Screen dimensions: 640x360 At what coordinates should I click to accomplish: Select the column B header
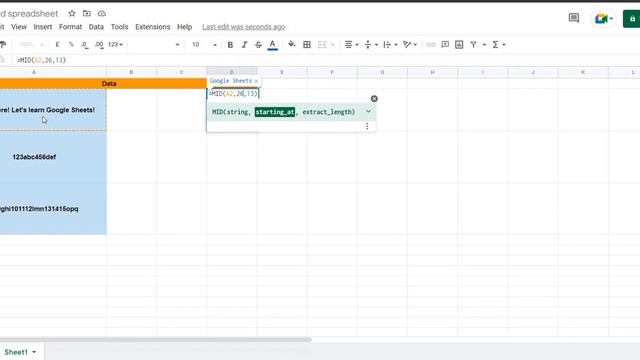click(x=131, y=72)
